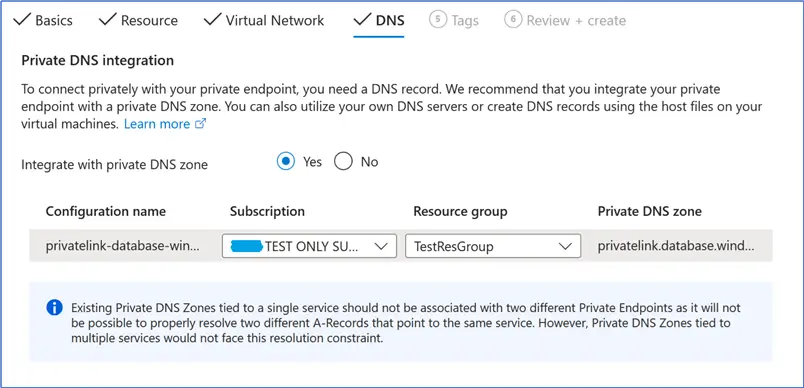Click the DNS tab checkmark icon
804x388 pixels.
point(362,20)
